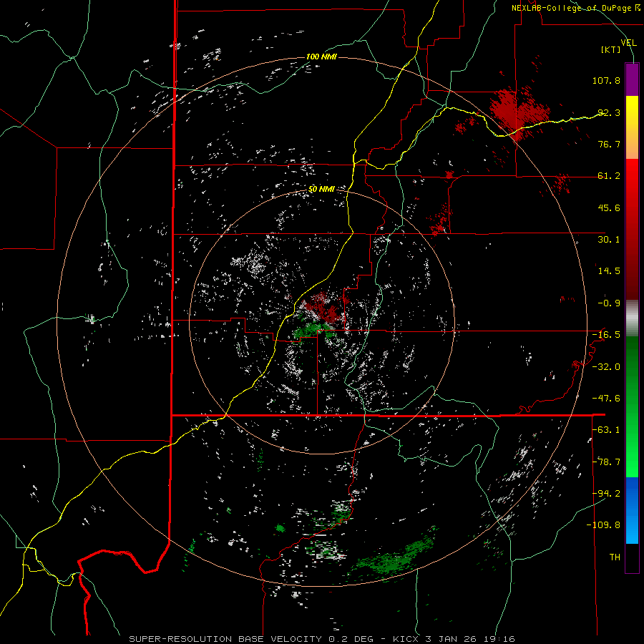Click the -16.5 velocity scale value
Viewport: 644px width, 644px height.
(606, 335)
